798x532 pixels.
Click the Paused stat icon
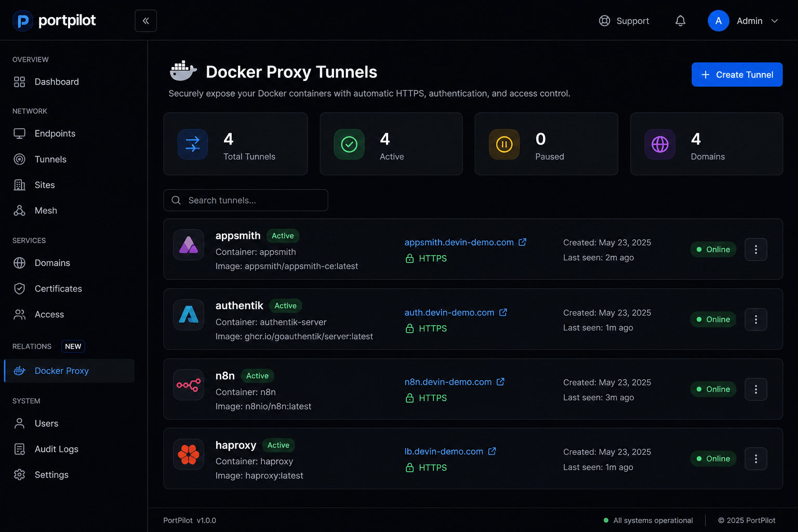(x=504, y=144)
